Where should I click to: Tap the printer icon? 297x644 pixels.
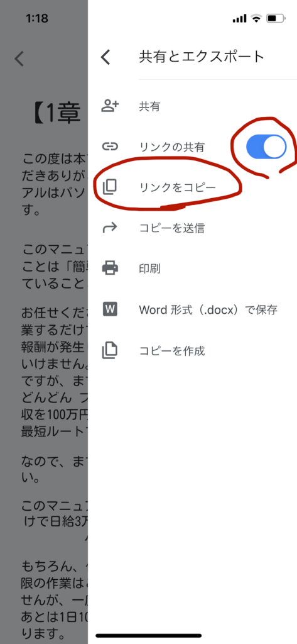coord(109,268)
